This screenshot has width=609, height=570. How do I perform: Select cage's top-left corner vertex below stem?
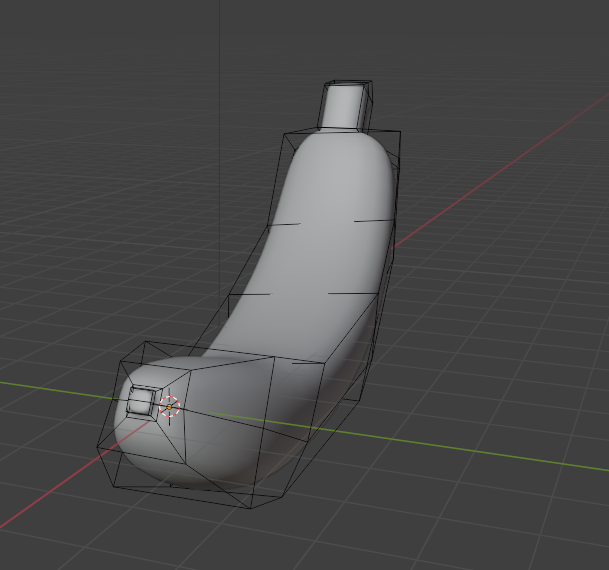(x=287, y=134)
